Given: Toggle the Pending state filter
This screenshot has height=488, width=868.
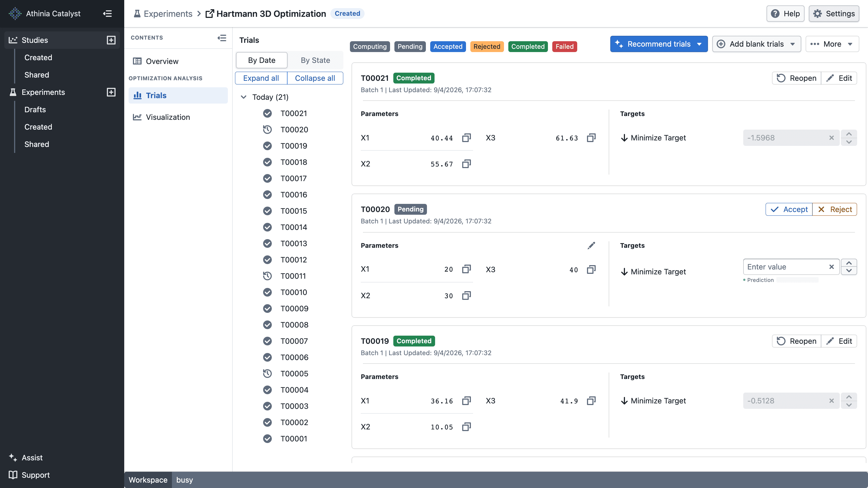Looking at the screenshot, I should point(410,46).
